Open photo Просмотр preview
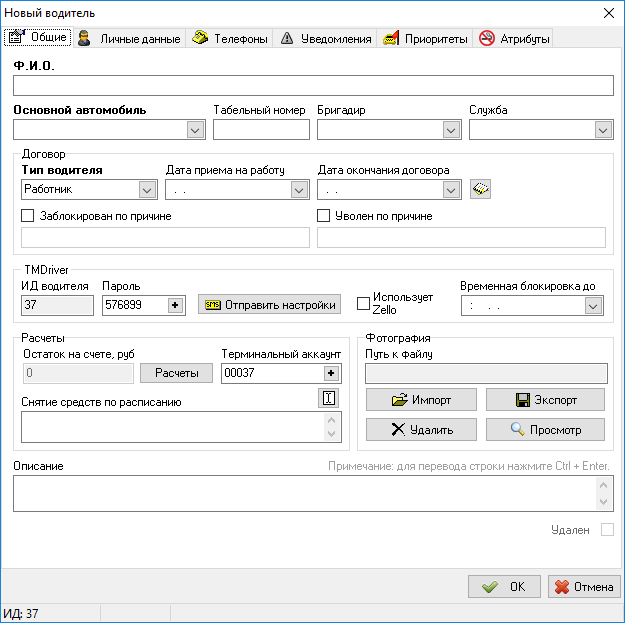 tap(545, 430)
